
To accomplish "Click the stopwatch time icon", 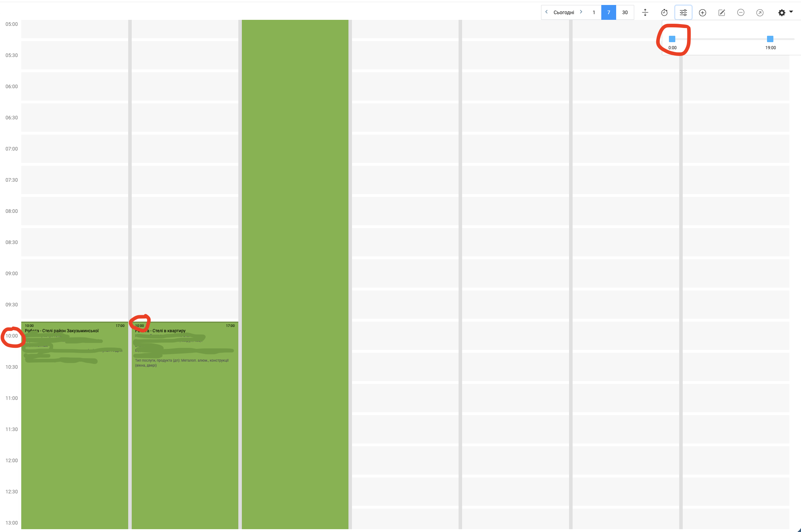I will click(x=664, y=13).
